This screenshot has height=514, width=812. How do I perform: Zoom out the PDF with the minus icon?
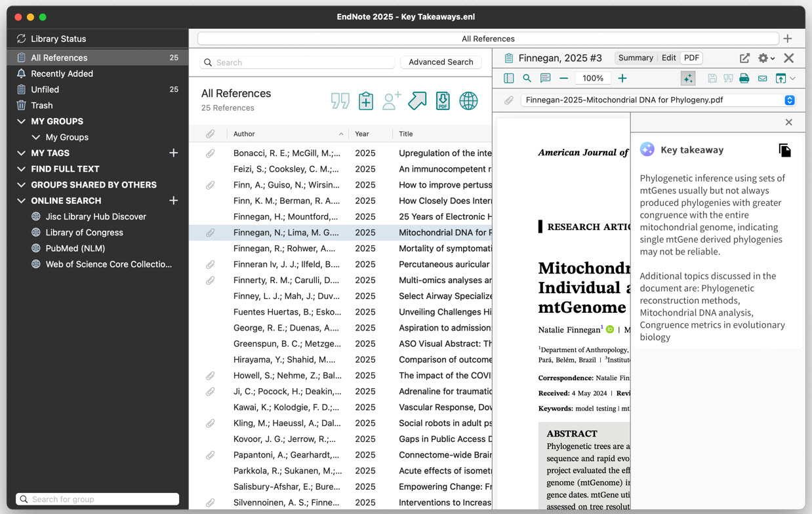(x=563, y=78)
